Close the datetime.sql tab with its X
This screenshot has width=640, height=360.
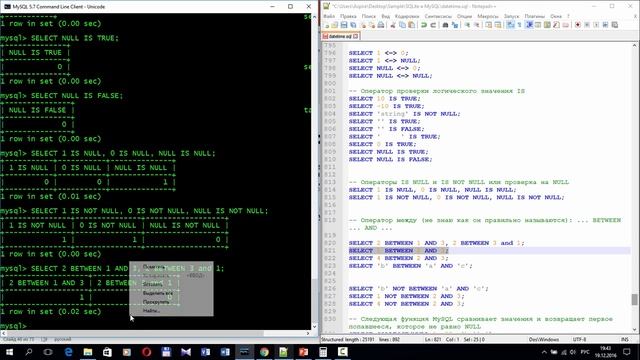click(x=356, y=36)
